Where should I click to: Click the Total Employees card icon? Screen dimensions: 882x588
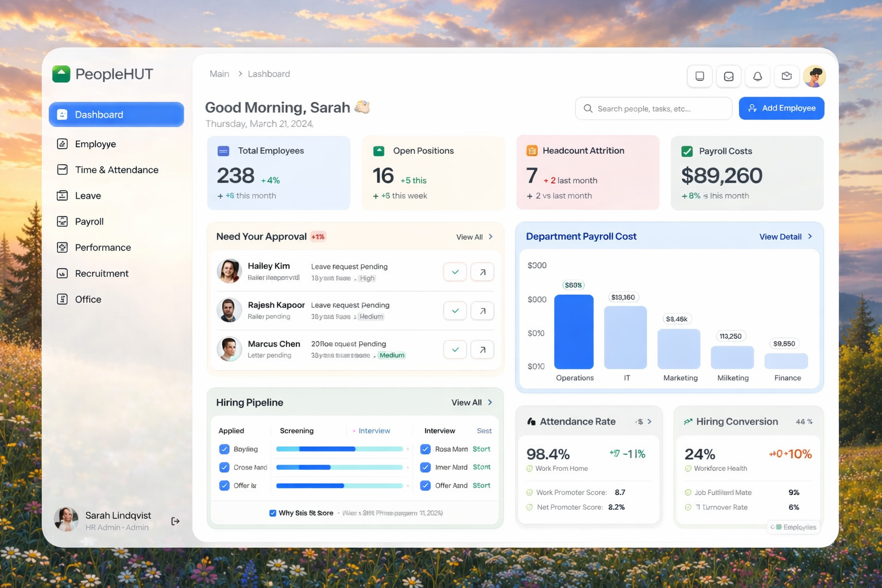pos(223,151)
